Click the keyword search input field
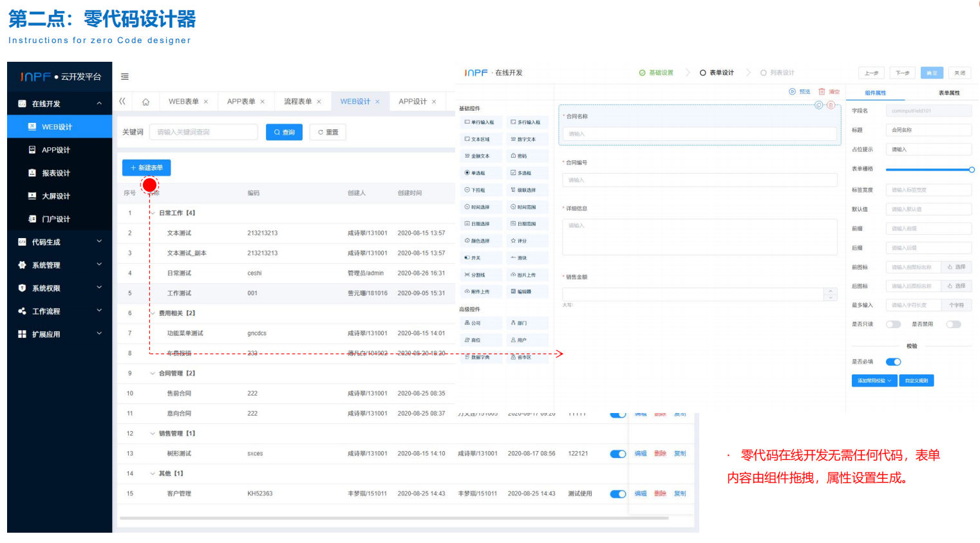The height and width of the screenshot is (543, 980). click(203, 131)
